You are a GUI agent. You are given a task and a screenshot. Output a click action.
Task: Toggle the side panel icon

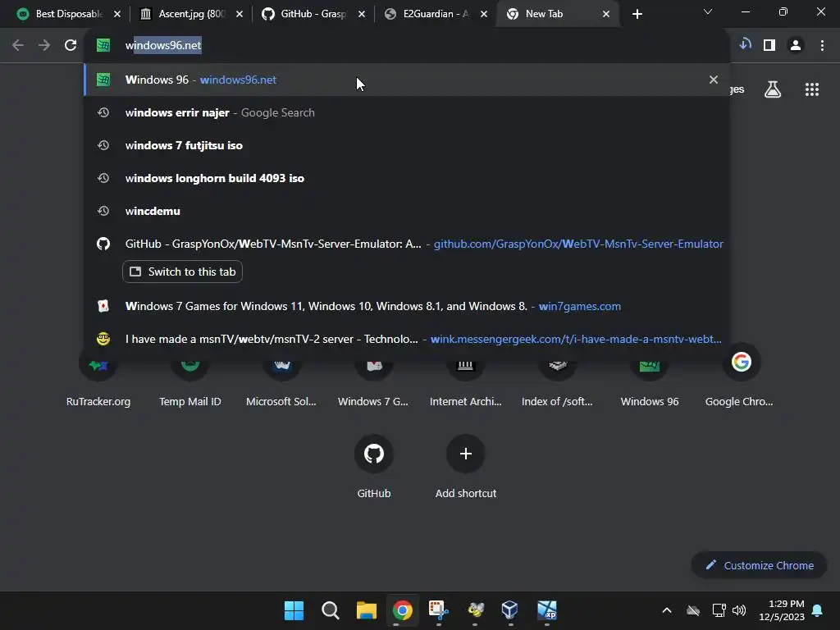(769, 46)
